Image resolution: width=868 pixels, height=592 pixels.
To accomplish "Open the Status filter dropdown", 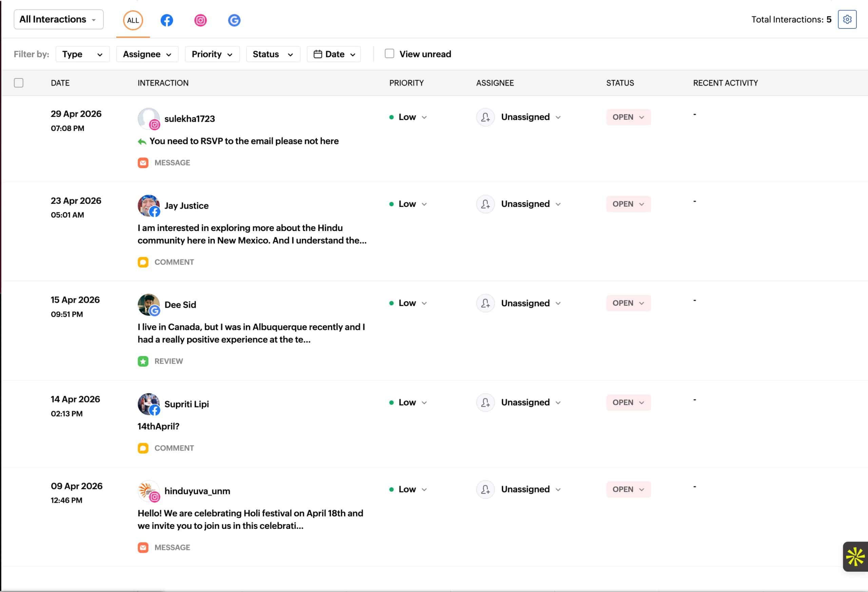I will click(x=273, y=54).
